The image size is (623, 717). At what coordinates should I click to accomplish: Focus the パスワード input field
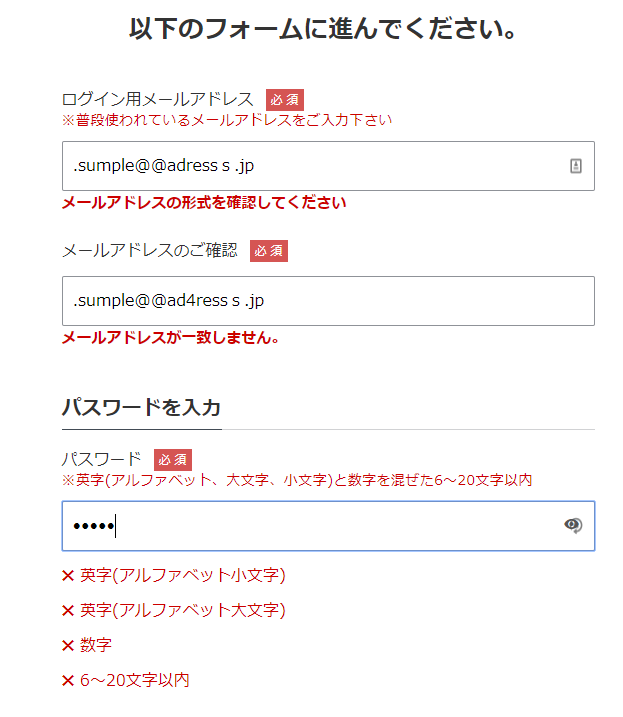[x=328, y=526]
